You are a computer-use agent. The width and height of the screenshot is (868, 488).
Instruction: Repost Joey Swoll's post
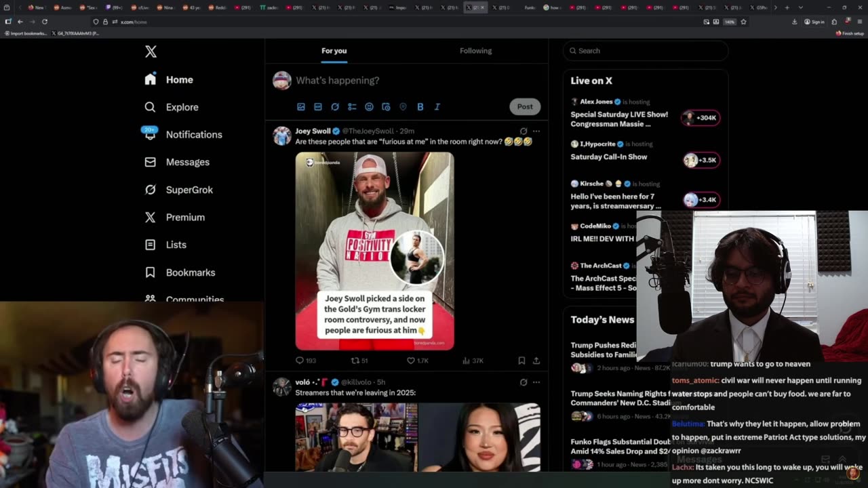click(x=359, y=361)
